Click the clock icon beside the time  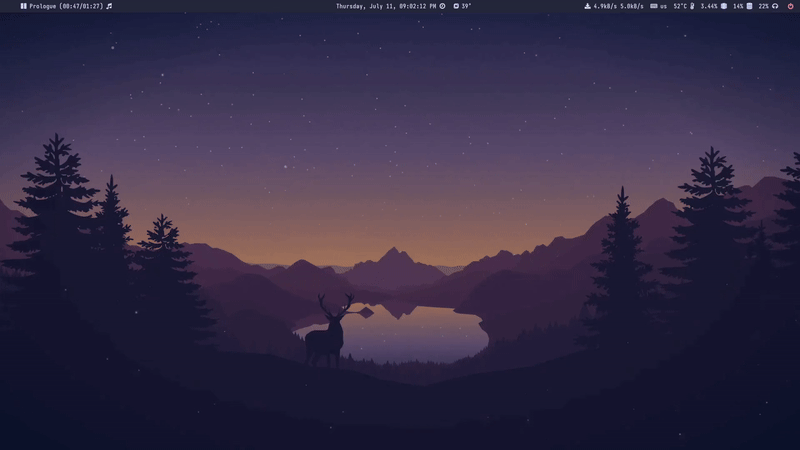click(443, 6)
